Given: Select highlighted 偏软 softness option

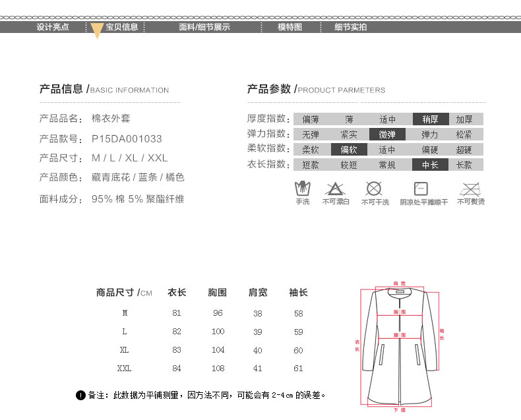Looking at the screenshot, I should point(349,150).
